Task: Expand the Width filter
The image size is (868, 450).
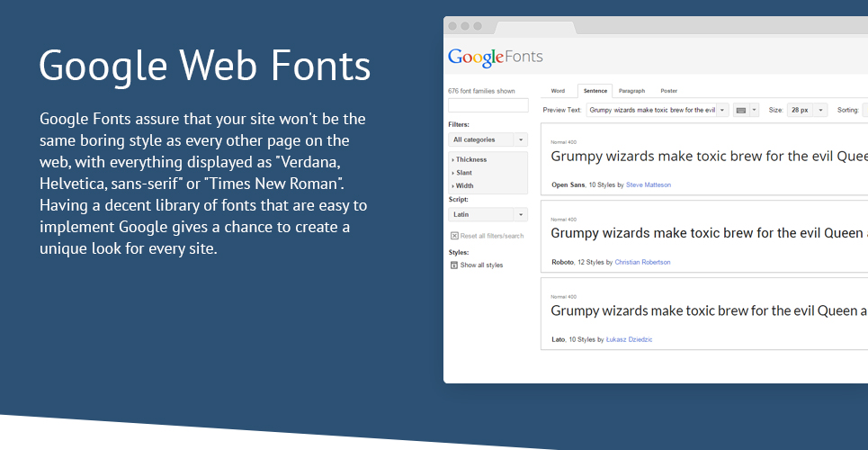Action: pyautogui.click(x=463, y=186)
